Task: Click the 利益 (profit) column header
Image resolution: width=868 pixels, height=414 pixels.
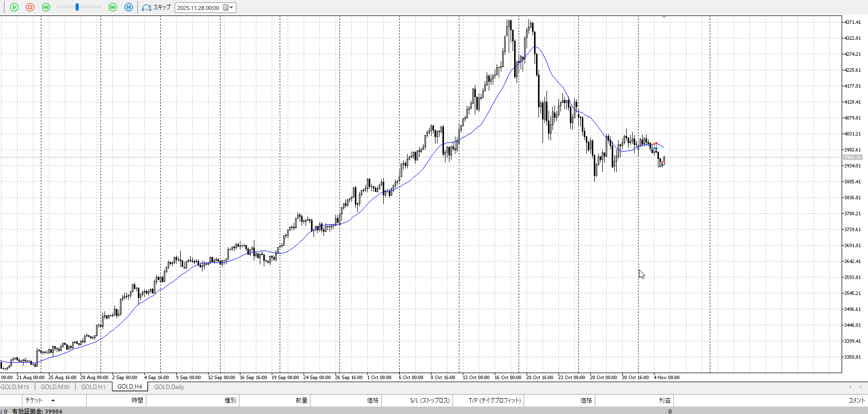Action: [664, 401]
